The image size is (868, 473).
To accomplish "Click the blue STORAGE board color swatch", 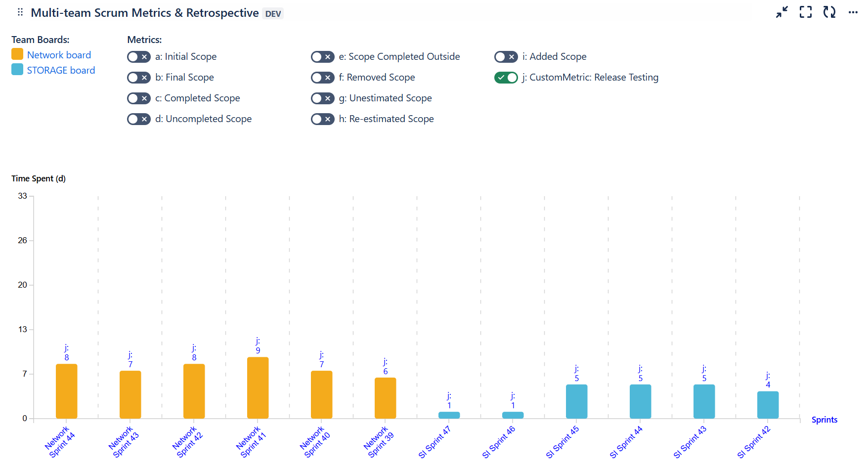I will (x=17, y=69).
